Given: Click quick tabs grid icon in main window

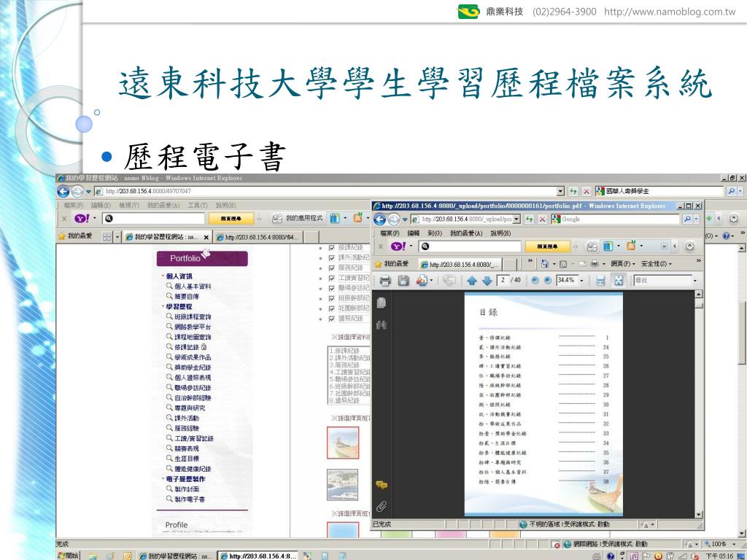Looking at the screenshot, I should point(107,237).
